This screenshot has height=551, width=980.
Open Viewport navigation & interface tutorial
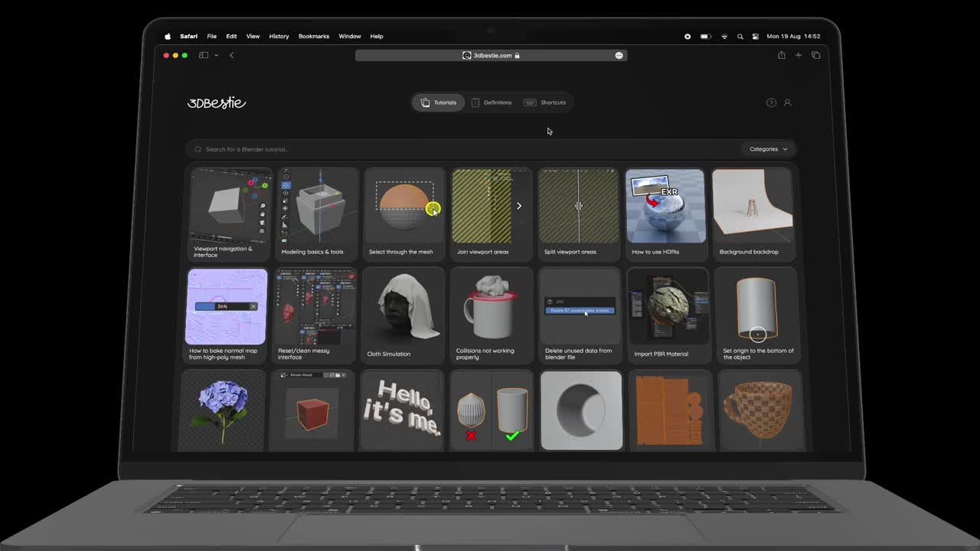tap(230, 214)
